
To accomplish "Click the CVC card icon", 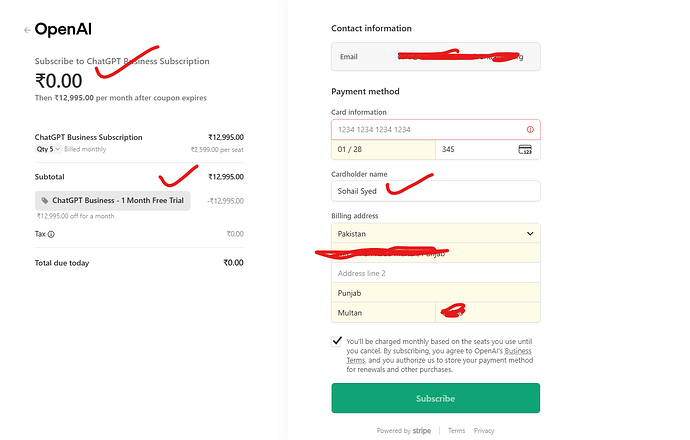I will click(x=525, y=149).
